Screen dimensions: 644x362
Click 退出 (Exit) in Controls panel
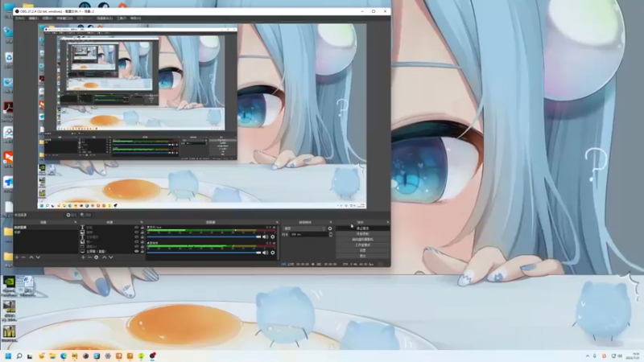[363, 256]
